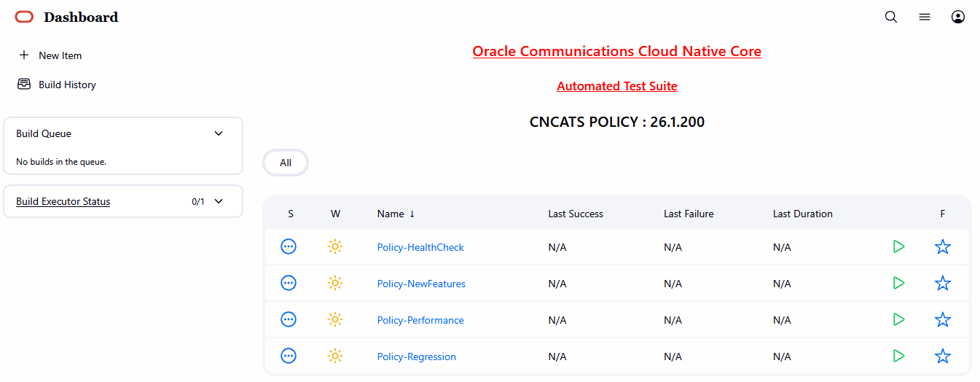Image resolution: width=980 pixels, height=382 pixels.
Task: Click Last Duration N/A for Policy-HealthCheck
Action: point(783,247)
